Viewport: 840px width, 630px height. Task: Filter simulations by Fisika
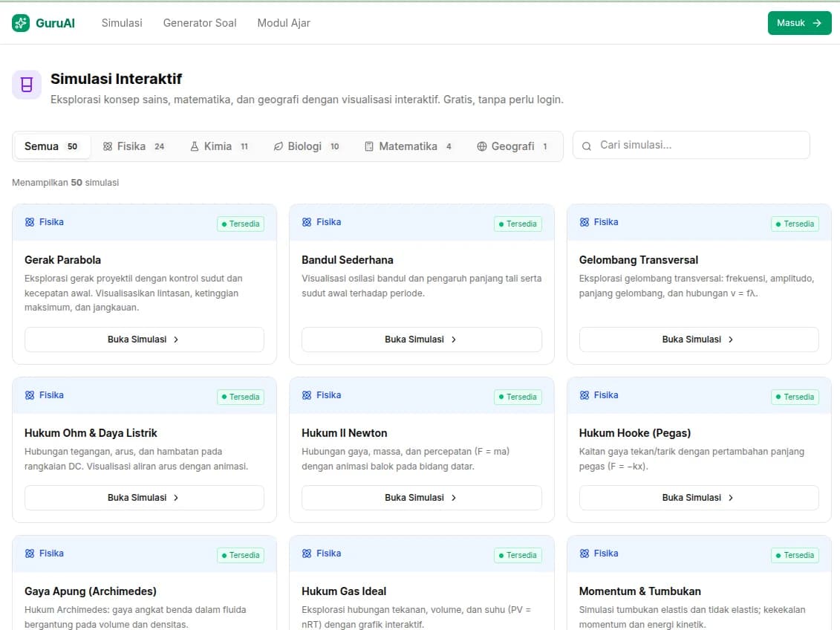[134, 146]
